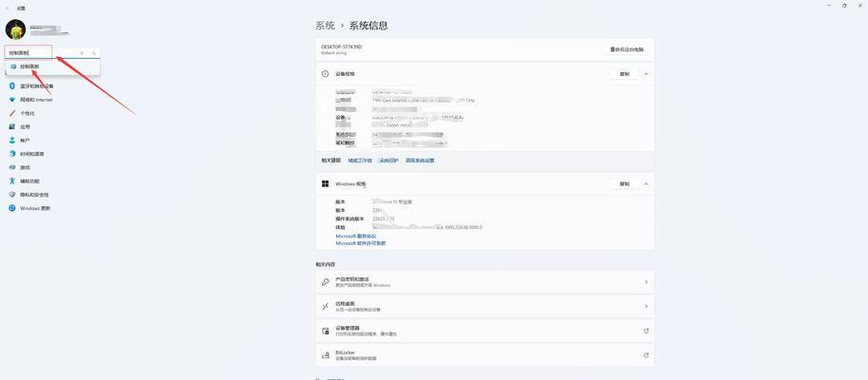Expand 远程桌面 with its chevron

pyautogui.click(x=646, y=306)
